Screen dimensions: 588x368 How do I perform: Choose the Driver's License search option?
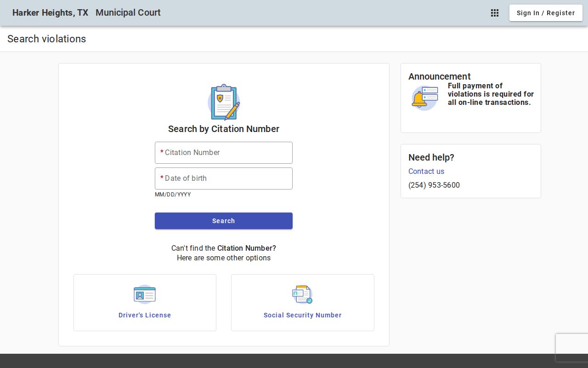coord(145,303)
